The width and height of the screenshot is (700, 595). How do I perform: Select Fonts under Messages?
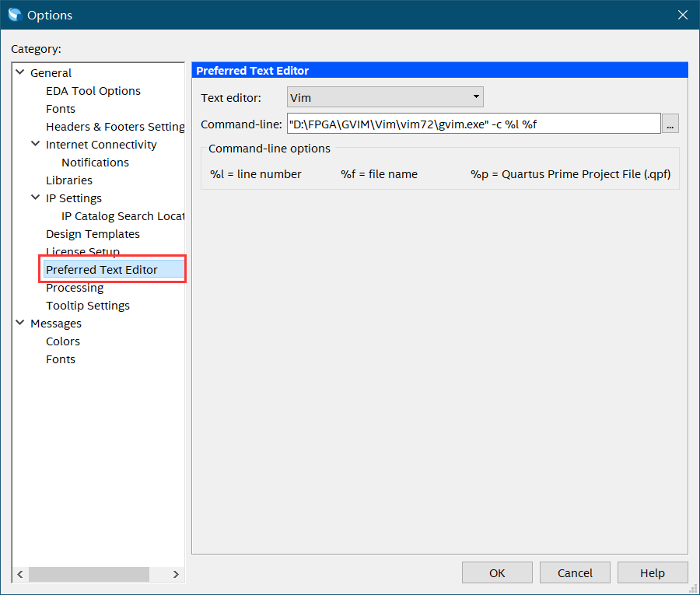coord(61,359)
